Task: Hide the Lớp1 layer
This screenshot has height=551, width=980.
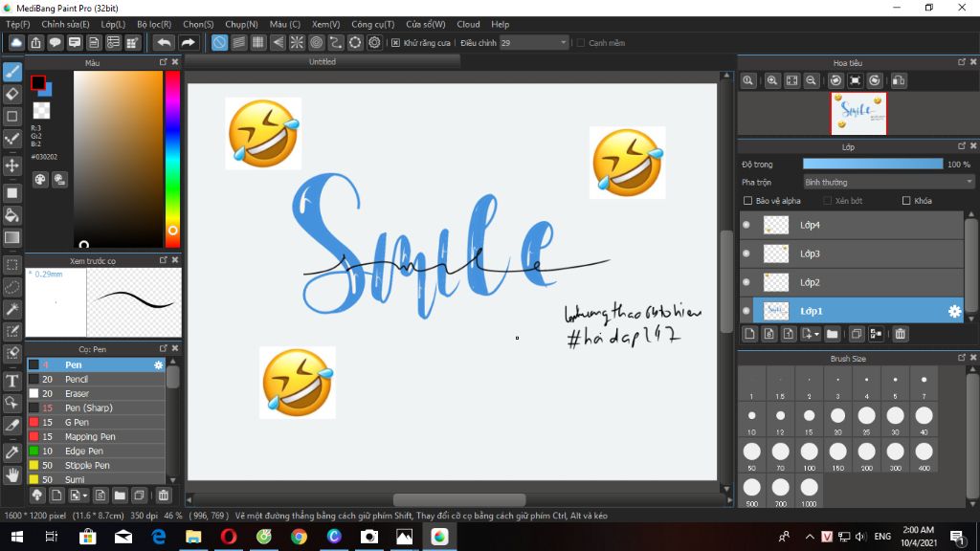Action: 746,311
